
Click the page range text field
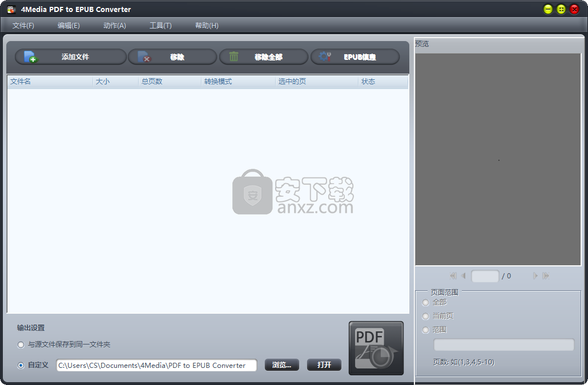pos(504,345)
